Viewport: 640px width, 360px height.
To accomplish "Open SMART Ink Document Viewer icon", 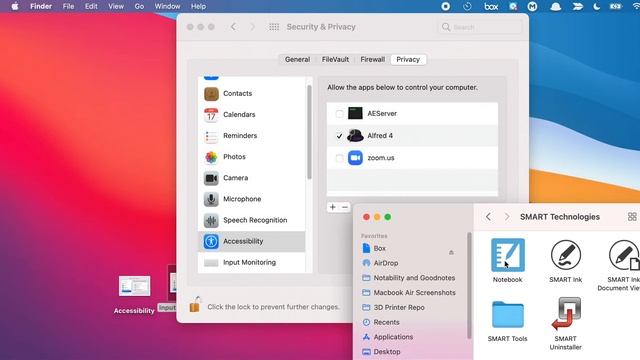I will point(624,255).
